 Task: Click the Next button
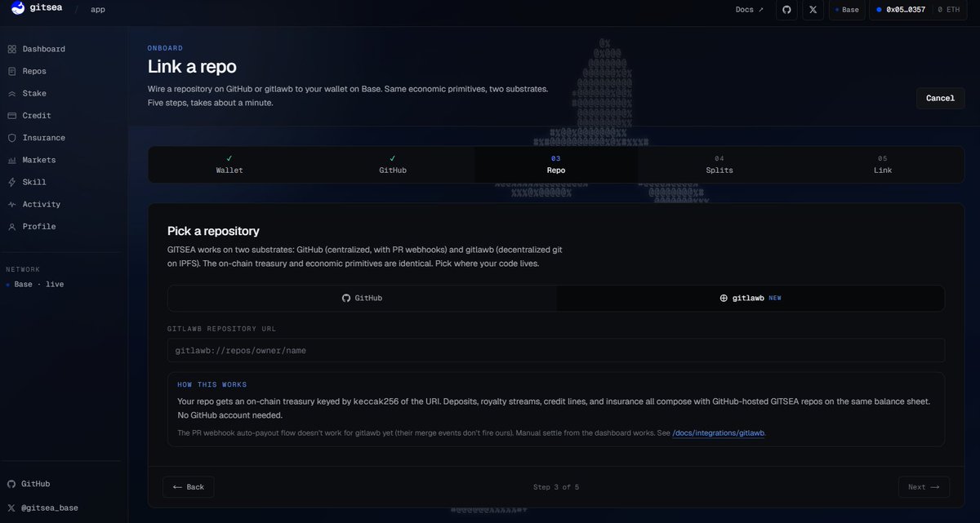924,487
